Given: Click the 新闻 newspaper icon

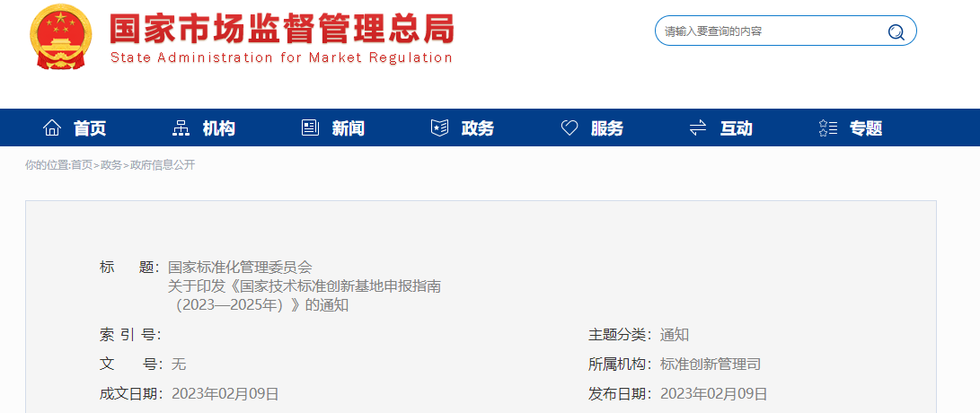Looking at the screenshot, I should point(310,128).
